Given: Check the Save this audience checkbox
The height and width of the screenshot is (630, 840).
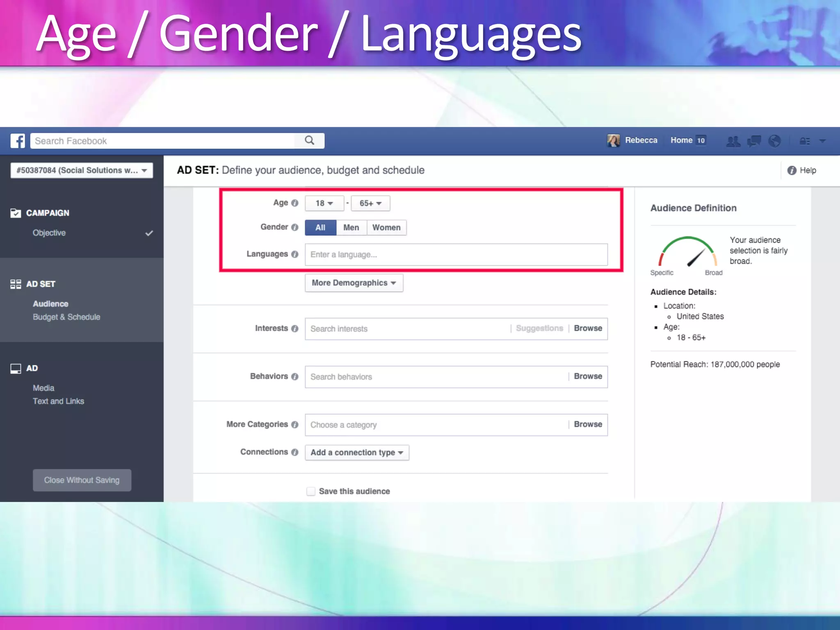Looking at the screenshot, I should point(311,491).
